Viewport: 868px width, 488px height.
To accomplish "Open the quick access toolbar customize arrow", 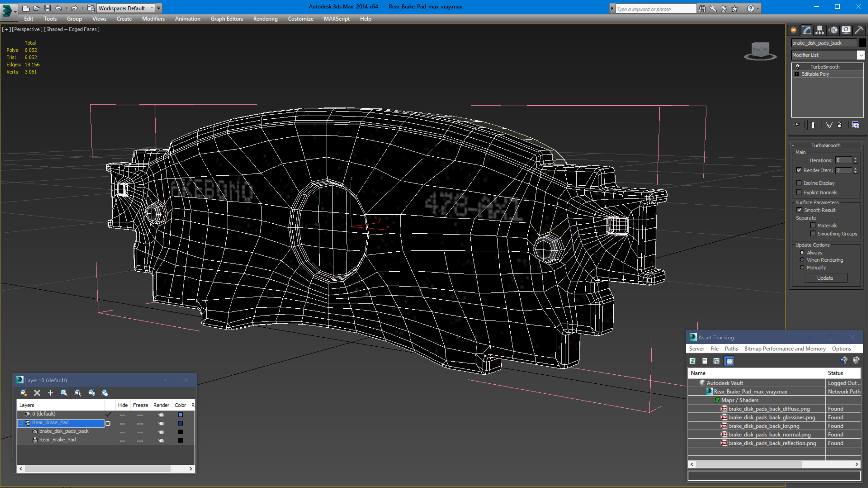I will tap(158, 8).
